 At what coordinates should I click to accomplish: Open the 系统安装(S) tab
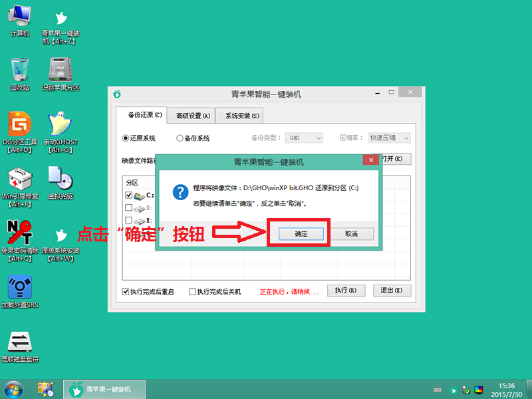pos(242,114)
